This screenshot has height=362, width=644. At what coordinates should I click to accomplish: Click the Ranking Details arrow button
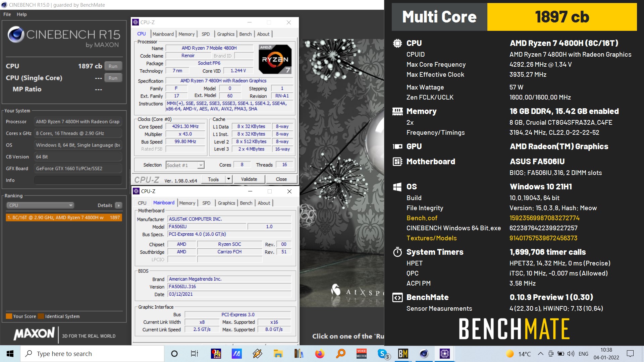tap(118, 205)
